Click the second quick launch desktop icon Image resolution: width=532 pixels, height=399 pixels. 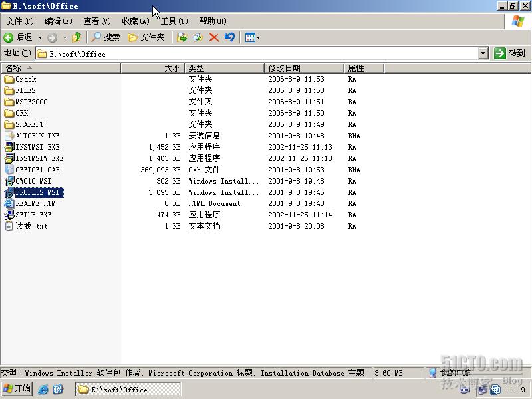(x=58, y=389)
